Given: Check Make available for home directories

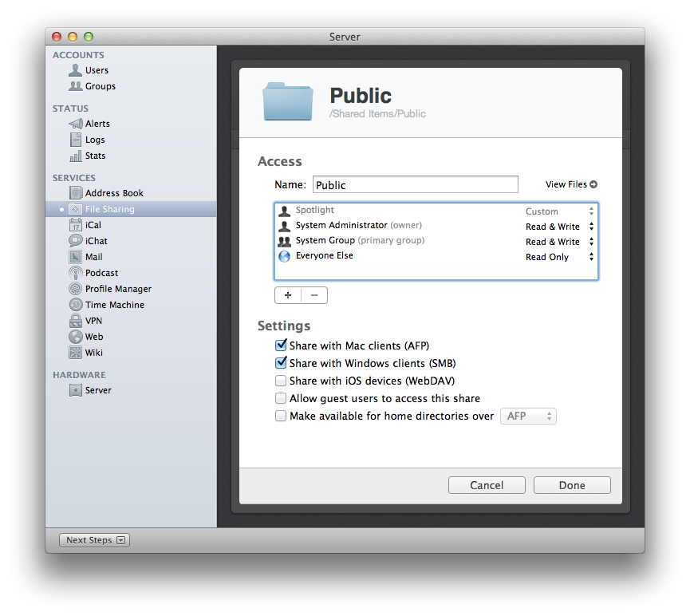Looking at the screenshot, I should (281, 416).
